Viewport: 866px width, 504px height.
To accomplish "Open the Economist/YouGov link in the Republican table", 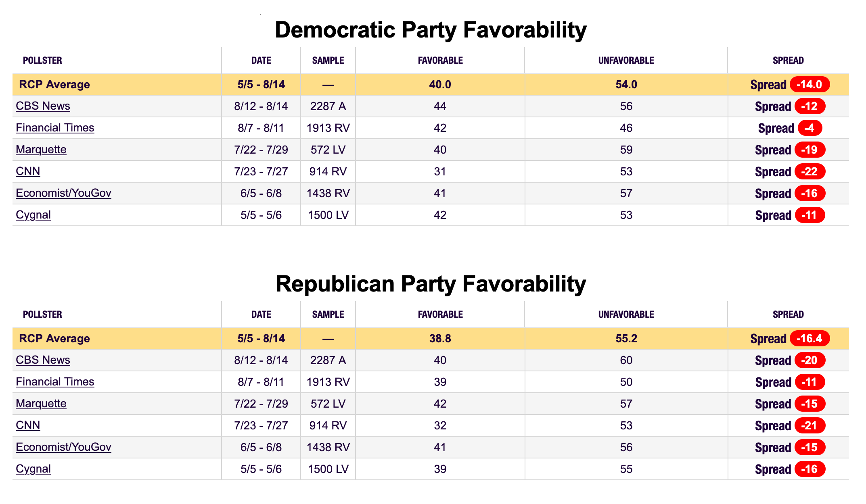I will 63,447.
